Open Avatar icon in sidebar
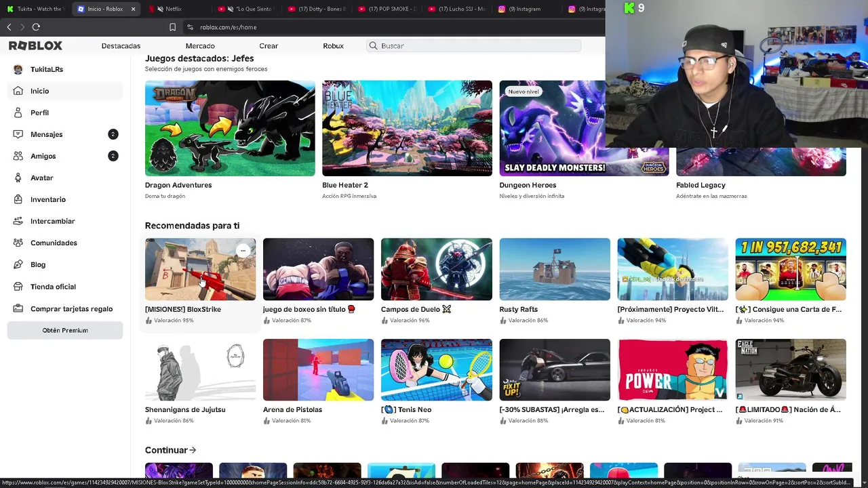The height and width of the screenshot is (488, 868). [x=18, y=178]
